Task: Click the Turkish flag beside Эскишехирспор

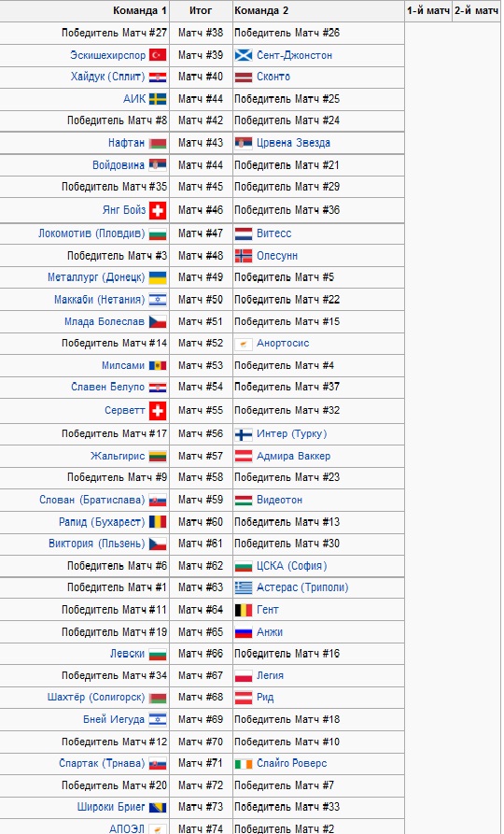Action: 158,55
